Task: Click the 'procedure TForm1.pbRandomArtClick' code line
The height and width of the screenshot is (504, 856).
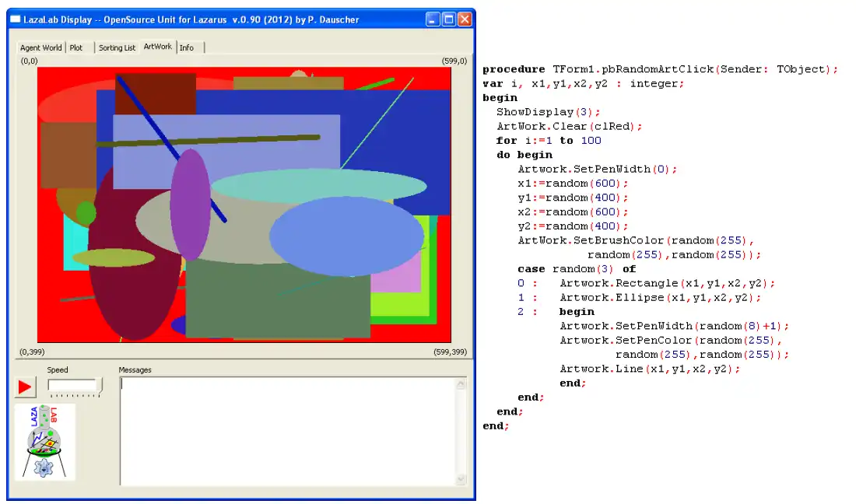Action: click(660, 69)
